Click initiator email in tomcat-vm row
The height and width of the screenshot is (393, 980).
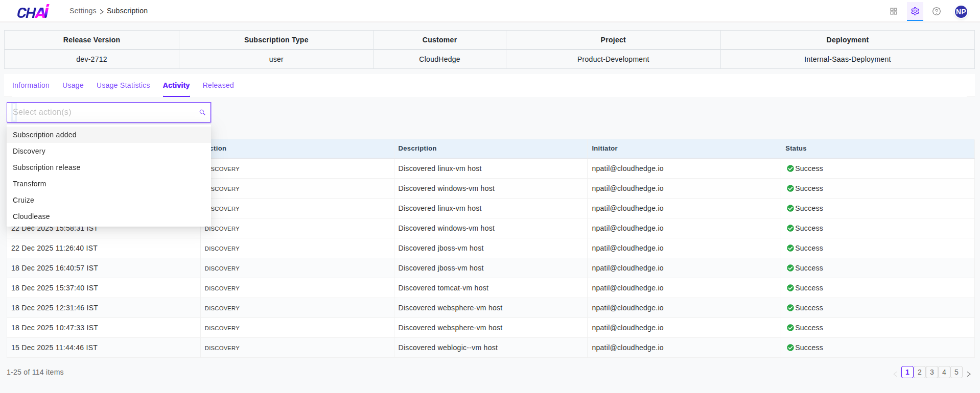pyautogui.click(x=627, y=288)
